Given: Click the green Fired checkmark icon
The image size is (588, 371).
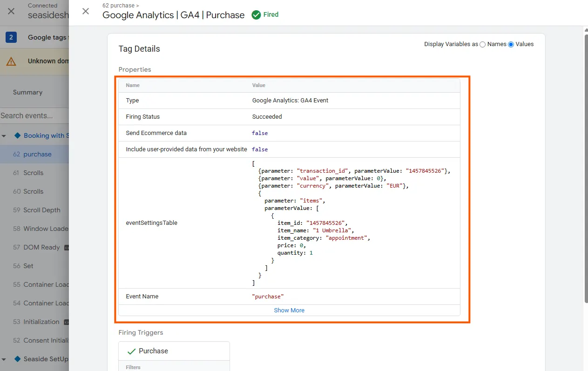Looking at the screenshot, I should pos(256,15).
